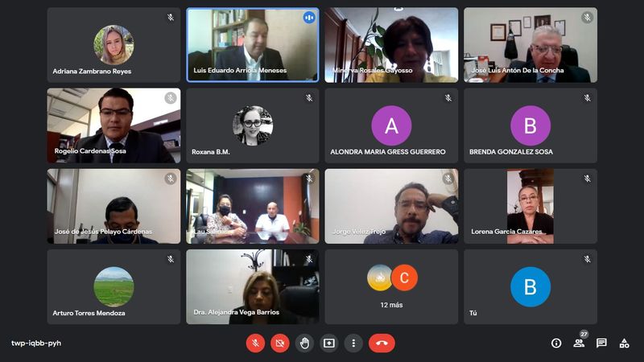Select Luis Eduardo Arriola Meneses video tile
Viewport: 644px width, 362px height.
253,45
